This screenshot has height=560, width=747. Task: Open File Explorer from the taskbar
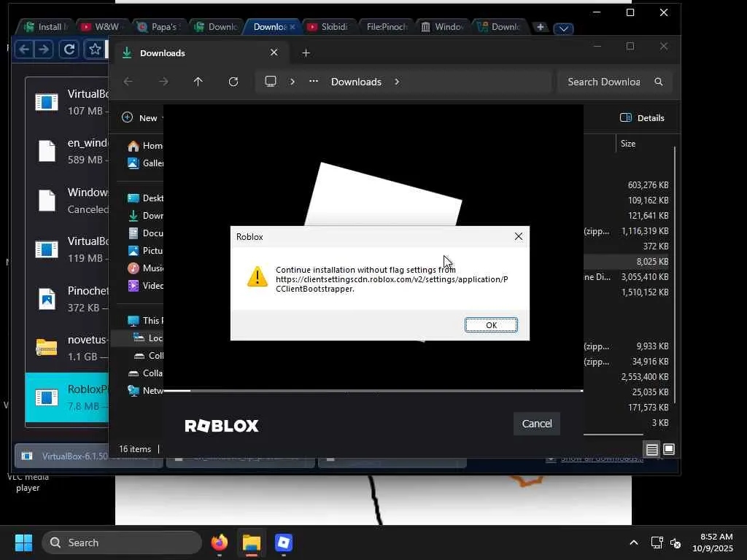252,542
